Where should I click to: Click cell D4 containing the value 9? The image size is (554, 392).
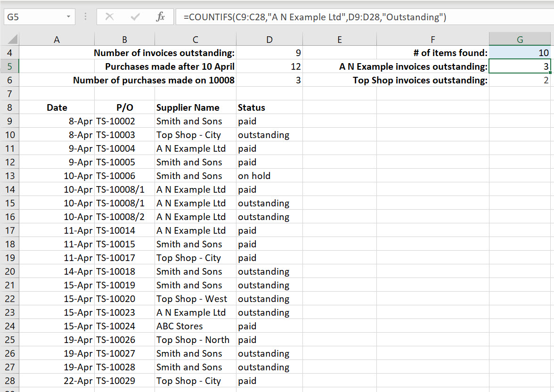coord(269,53)
